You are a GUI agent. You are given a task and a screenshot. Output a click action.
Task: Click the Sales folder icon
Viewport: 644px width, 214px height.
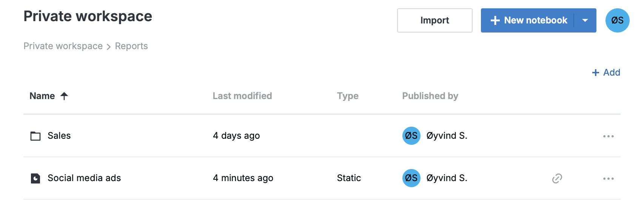(35, 136)
